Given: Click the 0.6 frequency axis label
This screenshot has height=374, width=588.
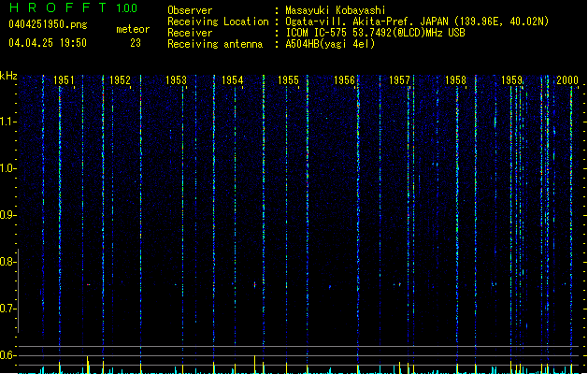Looking at the screenshot, I should pyautogui.click(x=7, y=355).
